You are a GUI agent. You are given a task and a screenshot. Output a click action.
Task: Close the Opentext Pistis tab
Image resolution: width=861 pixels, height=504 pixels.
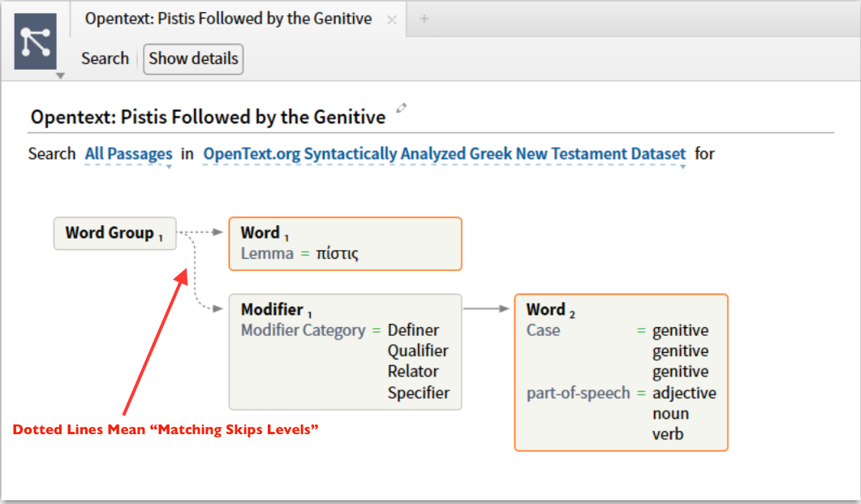tap(391, 19)
